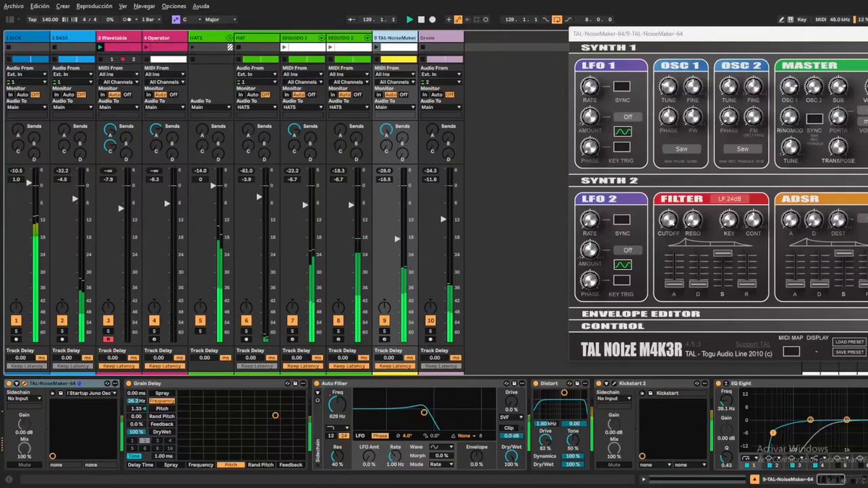Start playback with the green Play button

(x=409, y=20)
